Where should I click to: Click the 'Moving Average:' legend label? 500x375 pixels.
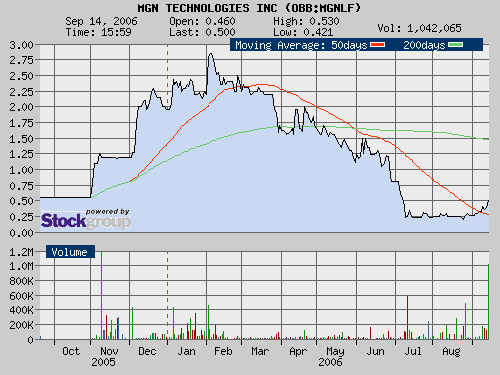[x=281, y=45]
